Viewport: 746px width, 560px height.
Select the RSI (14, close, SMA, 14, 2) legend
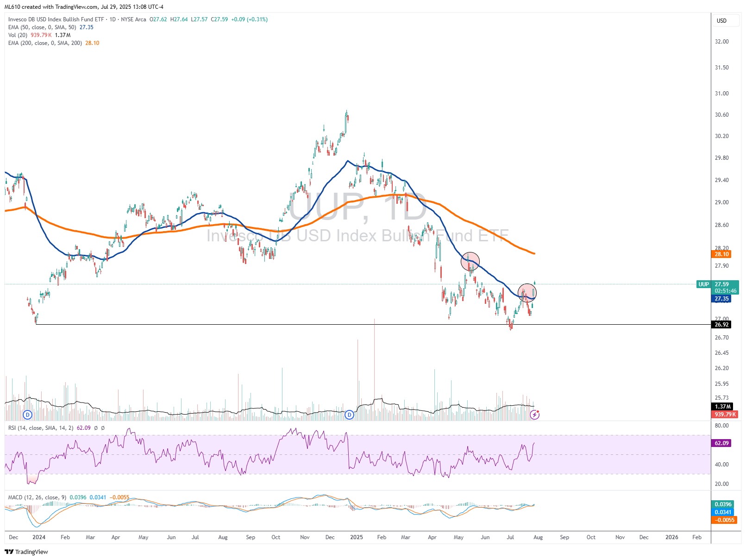pos(41,428)
